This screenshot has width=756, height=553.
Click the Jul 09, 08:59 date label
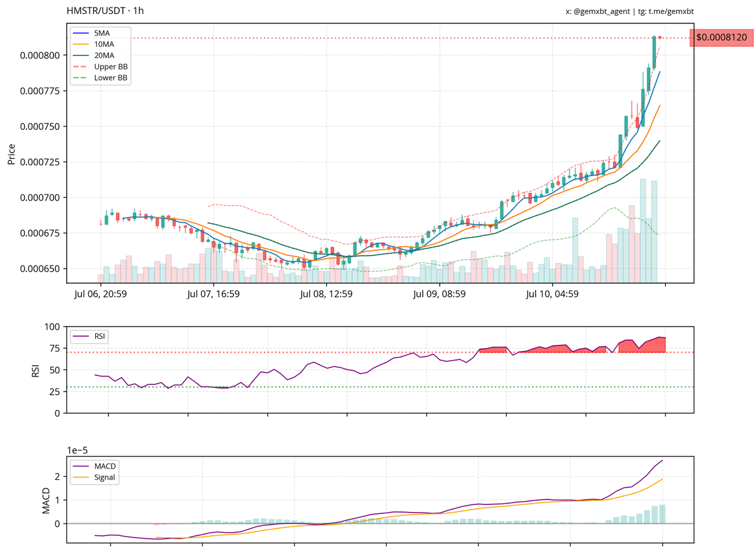[x=440, y=294]
